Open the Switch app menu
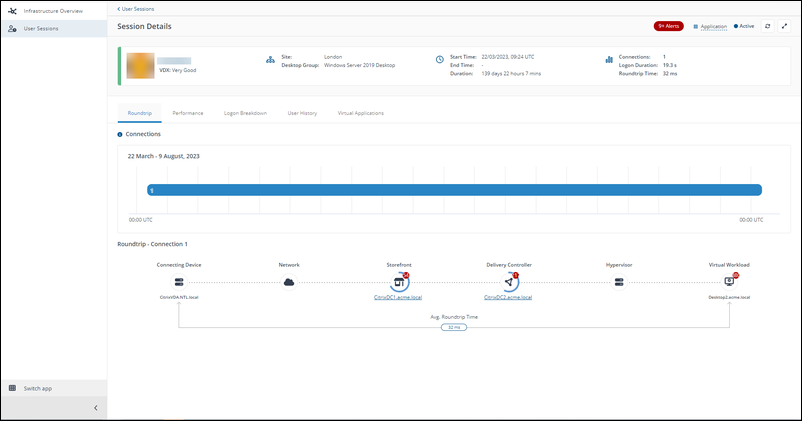802x421 pixels. pos(38,388)
